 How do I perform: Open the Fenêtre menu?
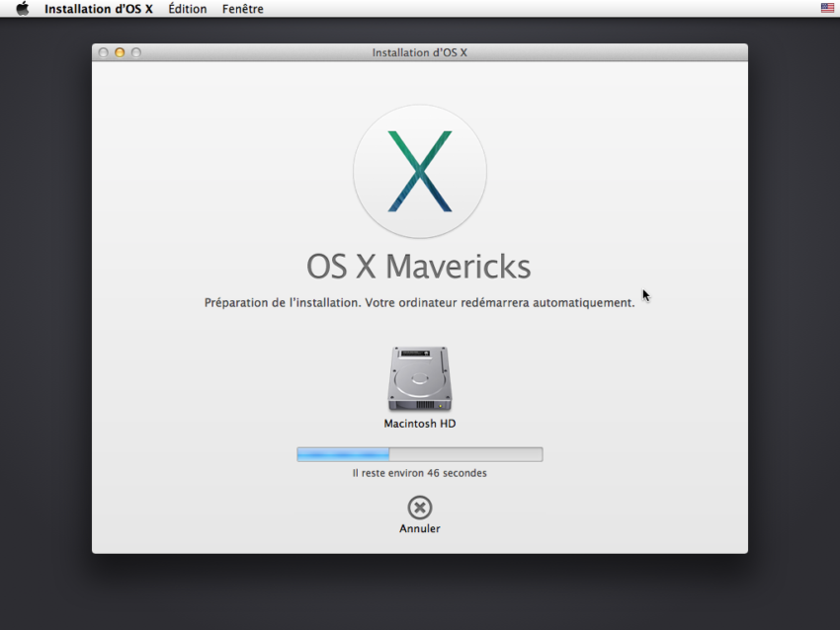point(243,9)
